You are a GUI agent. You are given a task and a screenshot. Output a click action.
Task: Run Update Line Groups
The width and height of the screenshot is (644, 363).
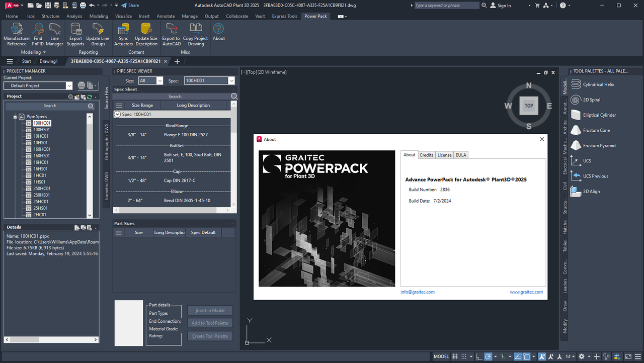[x=98, y=35]
